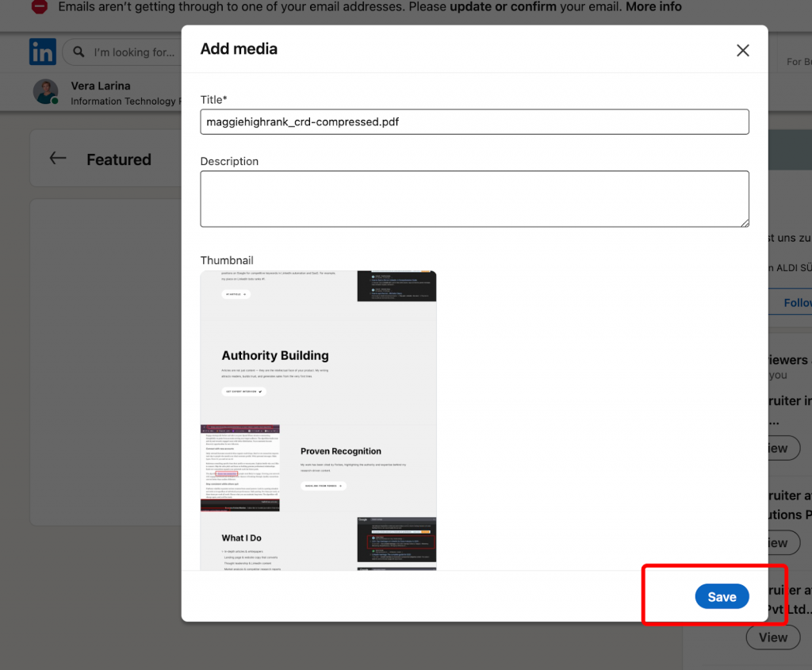This screenshot has width=812, height=670.
Task: Click the back arrow next to Featured
Action: 57,158
